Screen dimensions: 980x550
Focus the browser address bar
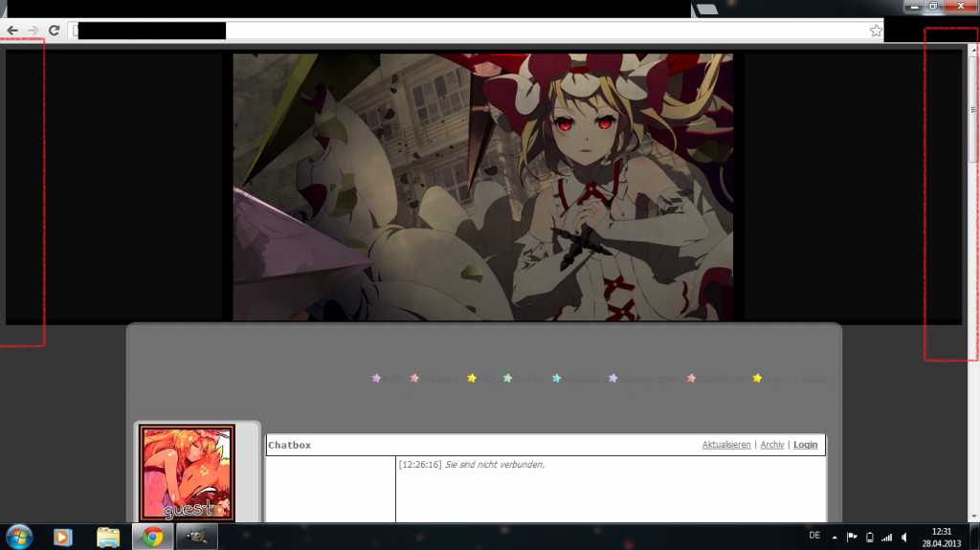click(475, 31)
